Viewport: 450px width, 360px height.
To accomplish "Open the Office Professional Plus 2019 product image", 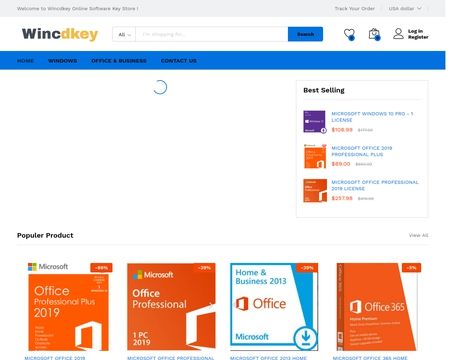I will (68, 307).
